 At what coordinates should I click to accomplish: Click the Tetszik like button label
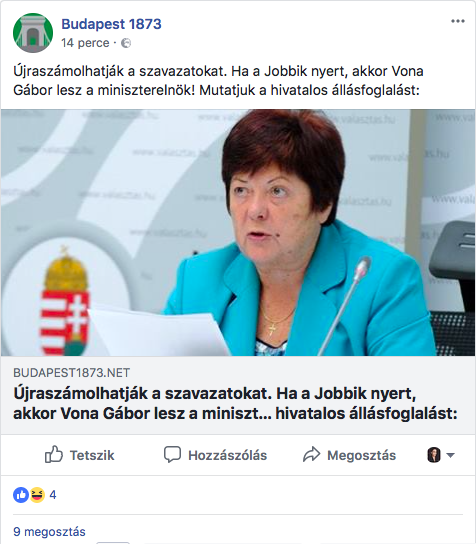[92, 455]
